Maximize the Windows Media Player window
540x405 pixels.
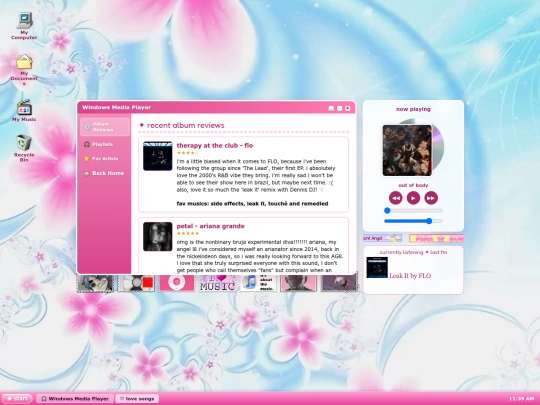340,108
